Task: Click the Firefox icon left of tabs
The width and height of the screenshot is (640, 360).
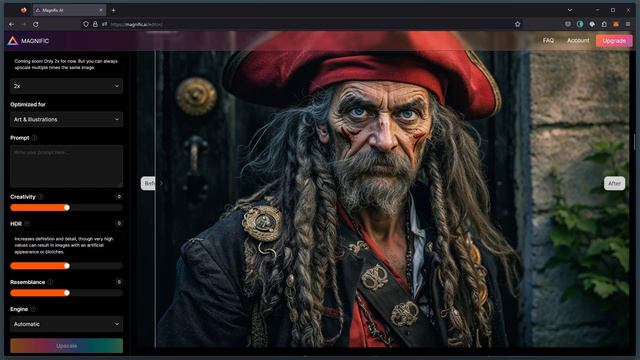Action: pos(24,10)
